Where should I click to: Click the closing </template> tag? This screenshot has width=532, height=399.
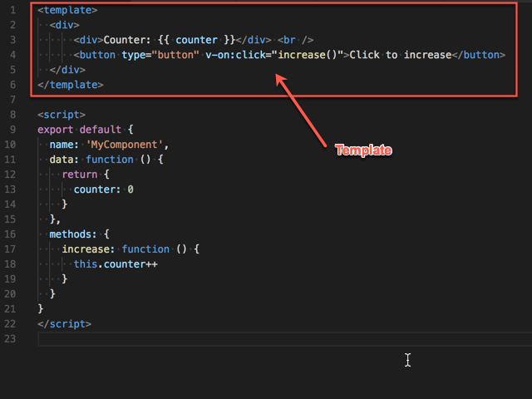(x=71, y=84)
